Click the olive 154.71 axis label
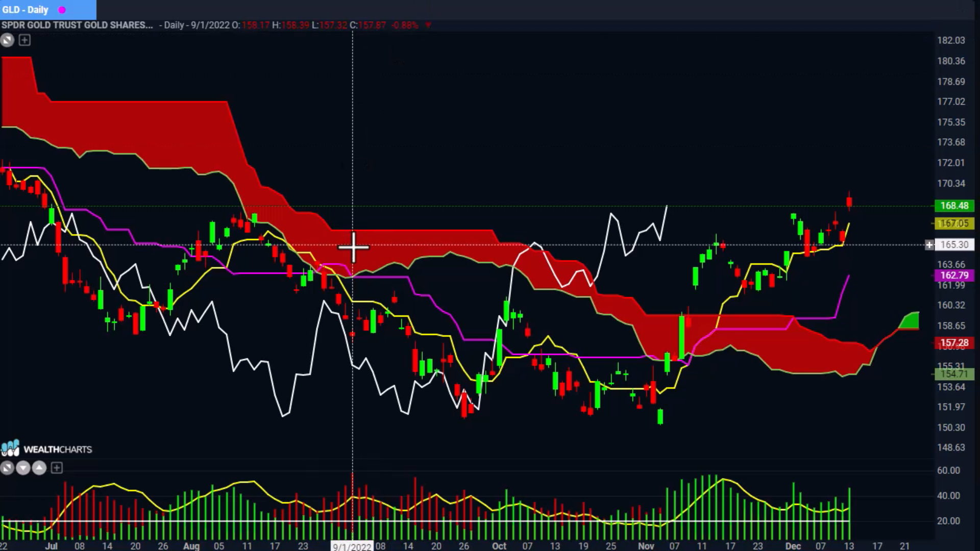This screenshot has height=551, width=980. tap(954, 374)
